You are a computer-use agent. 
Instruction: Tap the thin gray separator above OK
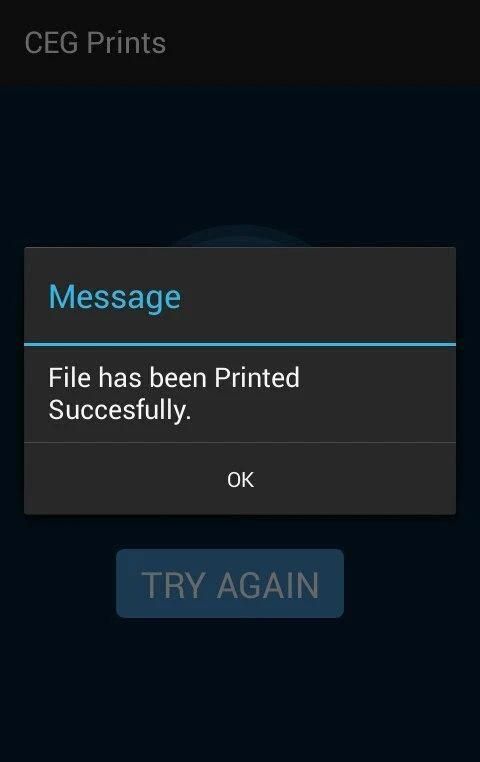point(240,442)
